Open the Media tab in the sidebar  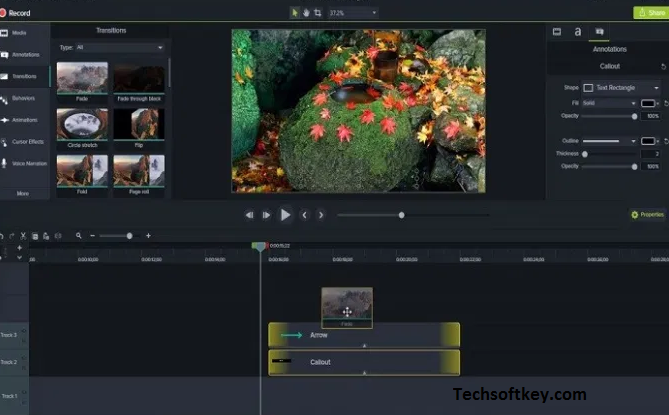point(19,33)
